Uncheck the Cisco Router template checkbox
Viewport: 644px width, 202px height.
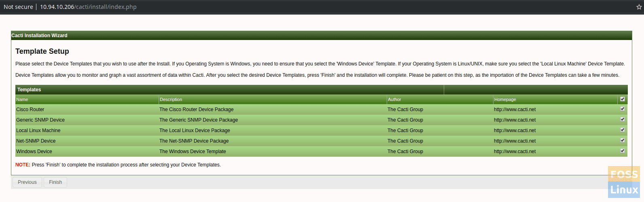coord(623,109)
